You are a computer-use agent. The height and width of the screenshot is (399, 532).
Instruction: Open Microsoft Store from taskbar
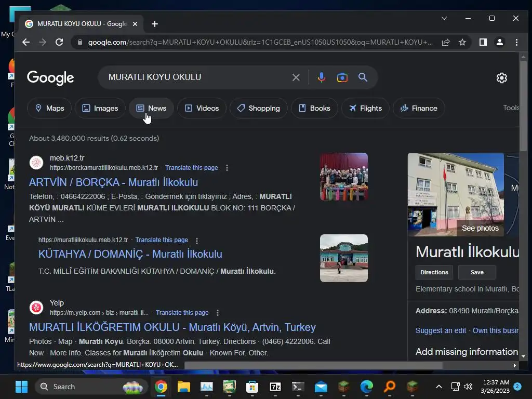coord(252,387)
